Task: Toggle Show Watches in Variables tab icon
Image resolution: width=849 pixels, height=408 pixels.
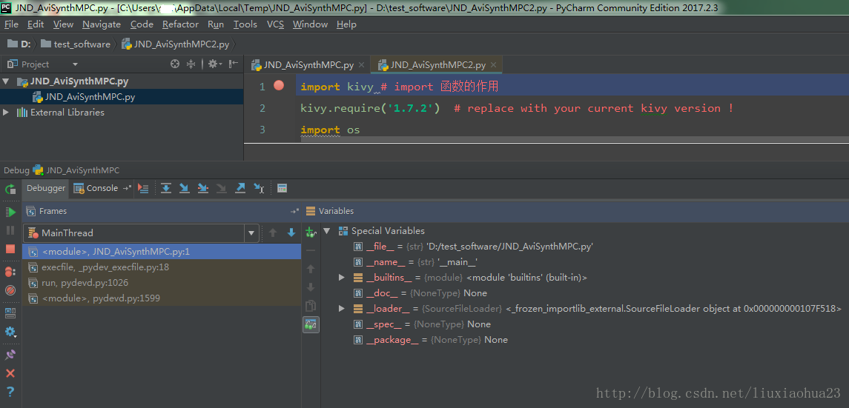Action: click(x=311, y=325)
